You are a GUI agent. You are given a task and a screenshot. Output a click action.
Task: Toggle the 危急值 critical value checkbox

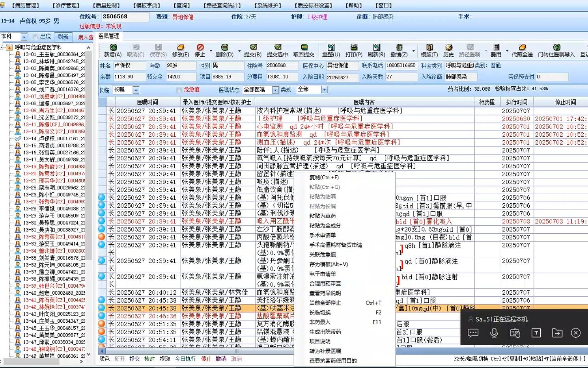point(179,90)
